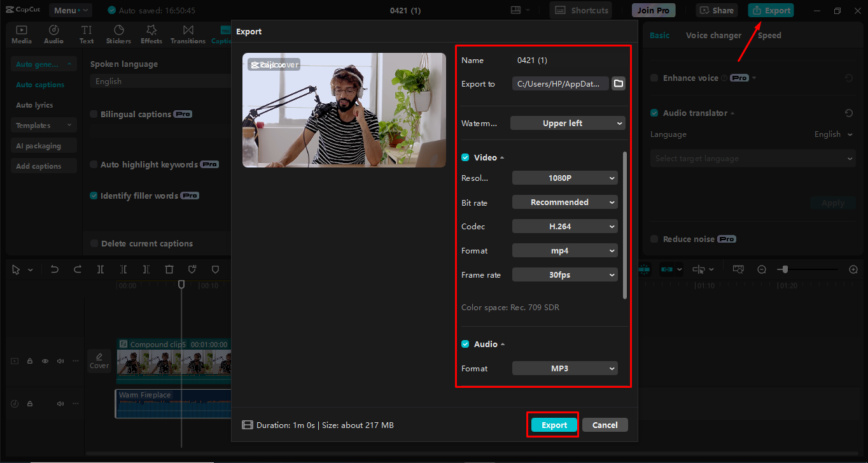The height and width of the screenshot is (463, 868).
Task: Undo the last action in the timeline toolbar
Action: (x=55, y=269)
